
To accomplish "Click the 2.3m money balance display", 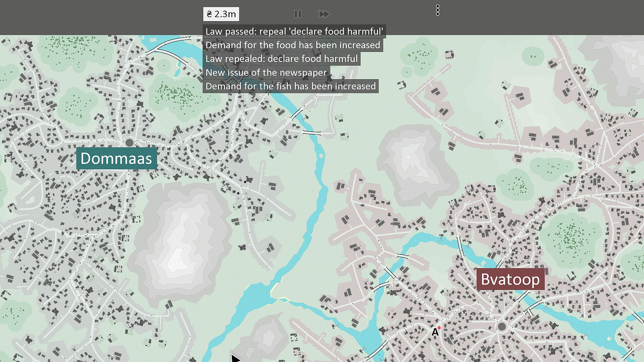I will click(x=221, y=14).
